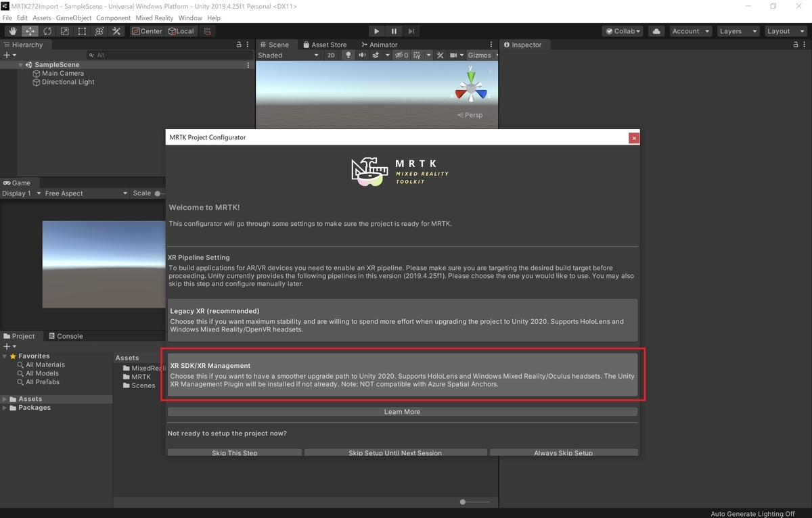
Task: Expand Packages folder arrow
Action: 5,408
